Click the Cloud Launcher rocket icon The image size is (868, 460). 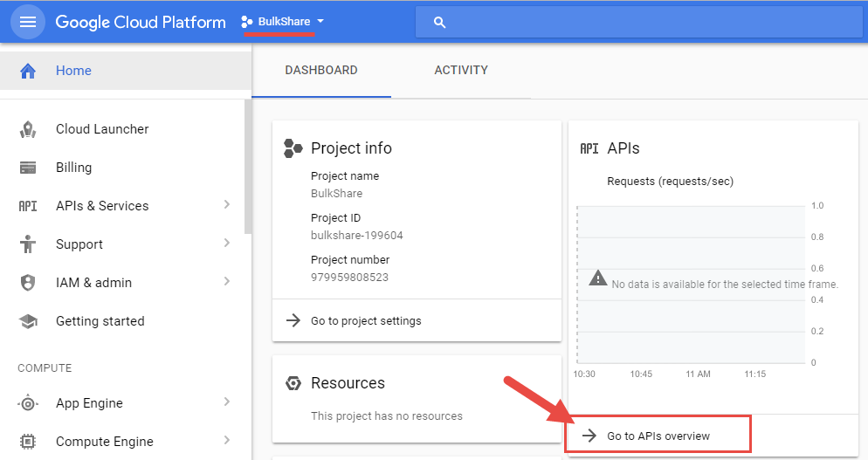[x=28, y=129]
